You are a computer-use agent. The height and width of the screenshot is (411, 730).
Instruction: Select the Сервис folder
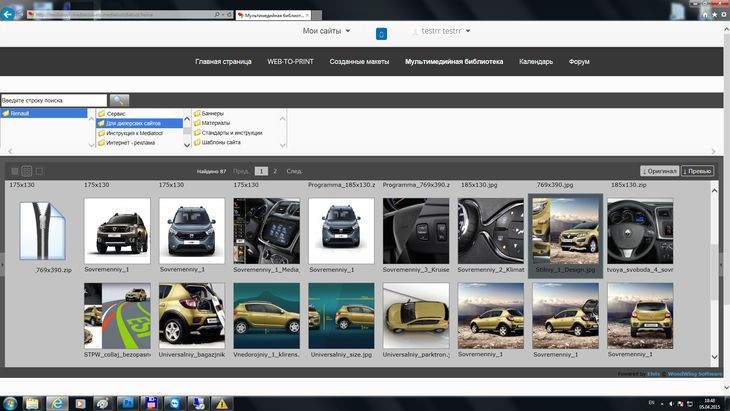[116, 113]
